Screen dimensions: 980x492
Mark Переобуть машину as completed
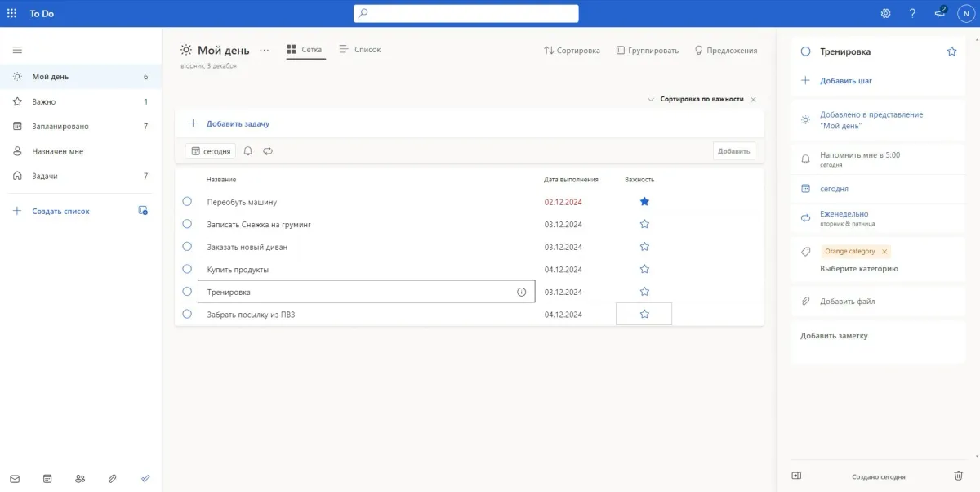pos(187,201)
